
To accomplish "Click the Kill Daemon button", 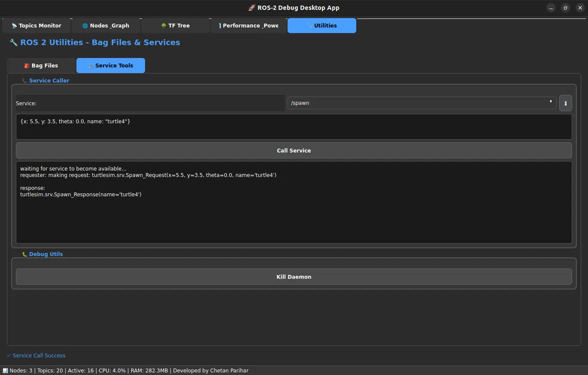I will pyautogui.click(x=294, y=277).
